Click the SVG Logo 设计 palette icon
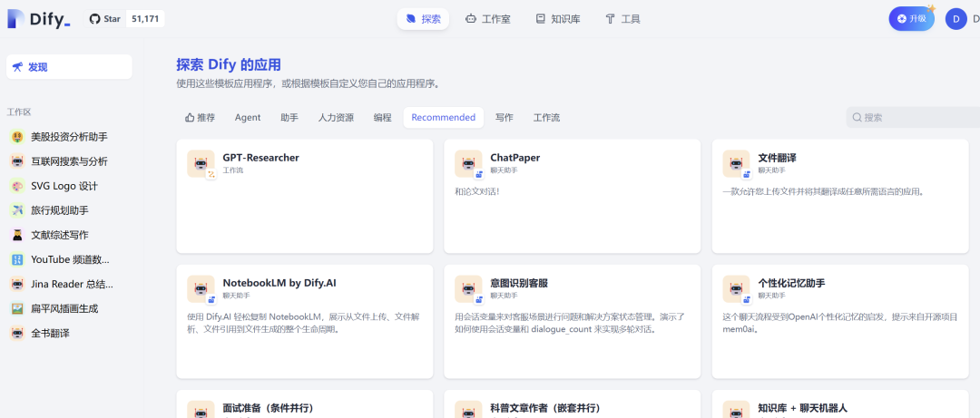The height and width of the screenshot is (418, 980). coord(17,186)
